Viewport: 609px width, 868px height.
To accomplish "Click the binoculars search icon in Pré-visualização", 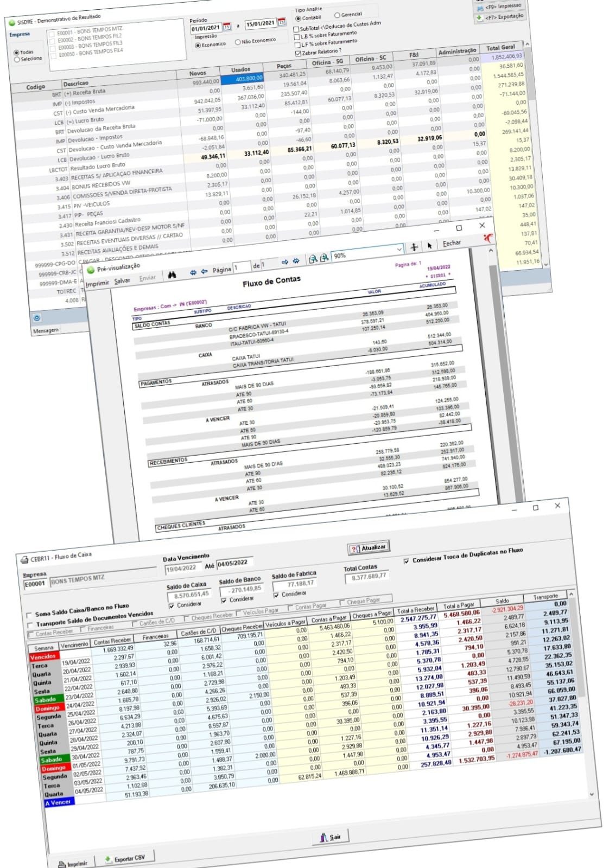I will (172, 275).
